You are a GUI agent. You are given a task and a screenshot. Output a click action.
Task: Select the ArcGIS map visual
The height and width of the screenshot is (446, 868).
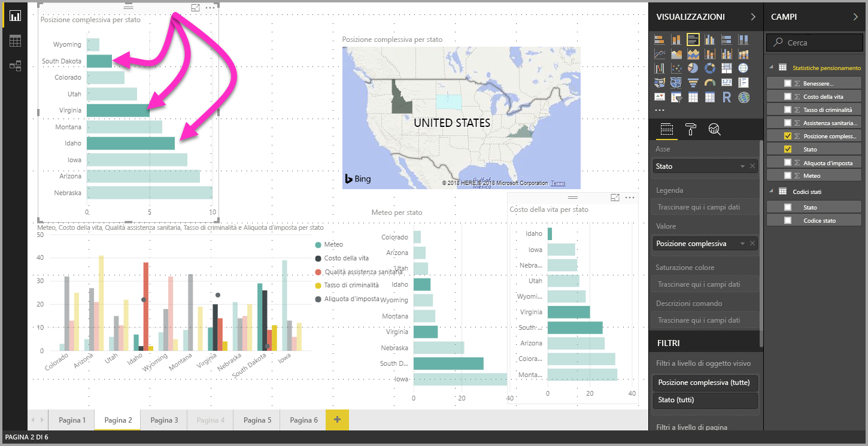(x=743, y=97)
